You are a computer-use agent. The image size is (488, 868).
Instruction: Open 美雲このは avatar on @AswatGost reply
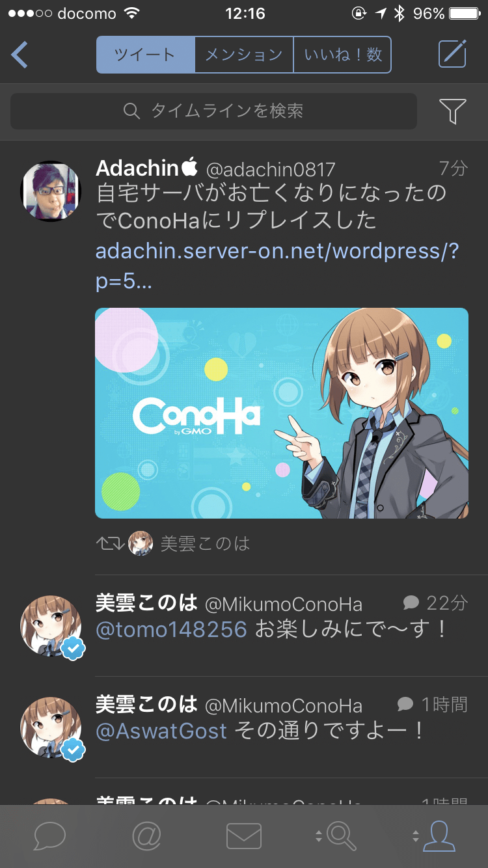coord(51,727)
